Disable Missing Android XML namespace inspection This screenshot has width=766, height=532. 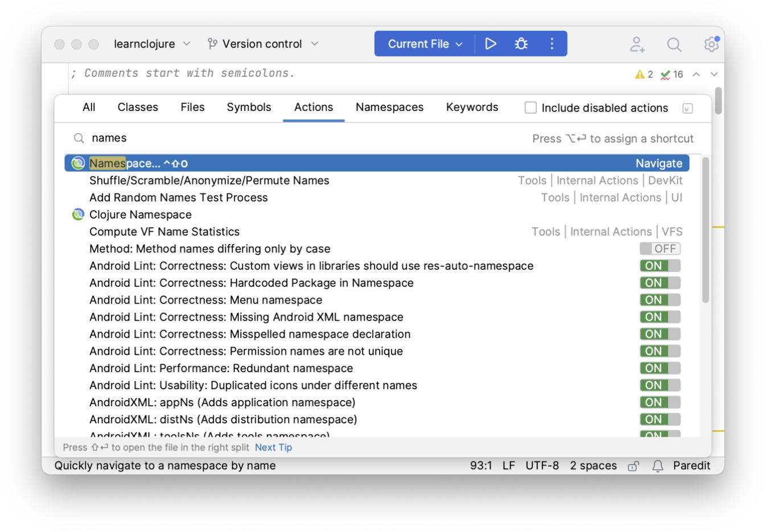click(660, 317)
